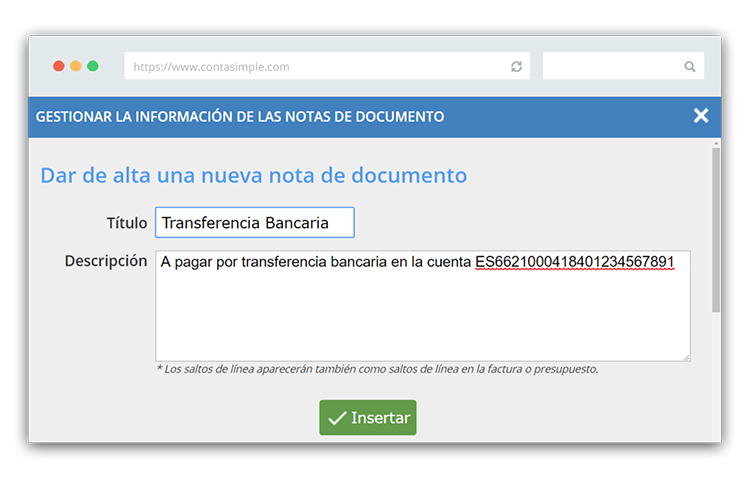The image size is (750, 484).
Task: Click the Descripción field label
Action: (x=106, y=261)
